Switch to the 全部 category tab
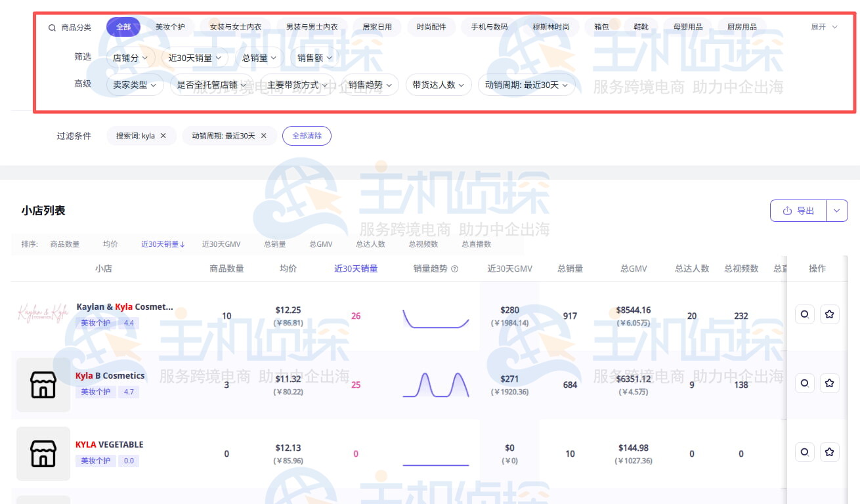 (124, 28)
